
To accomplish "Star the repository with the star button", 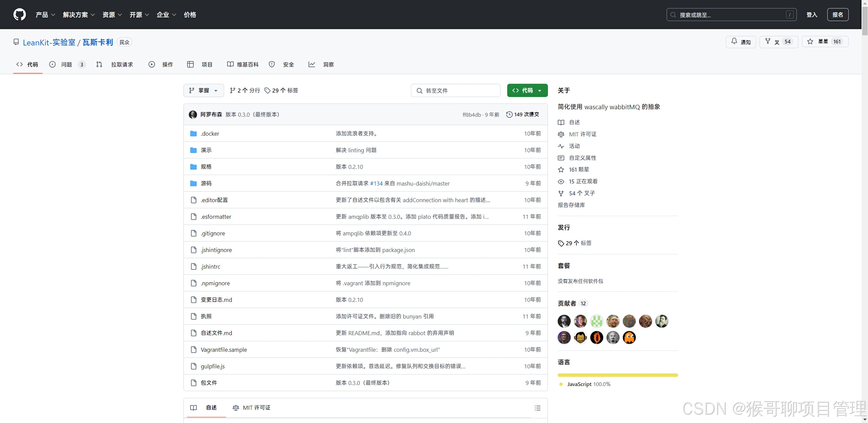I will [825, 42].
